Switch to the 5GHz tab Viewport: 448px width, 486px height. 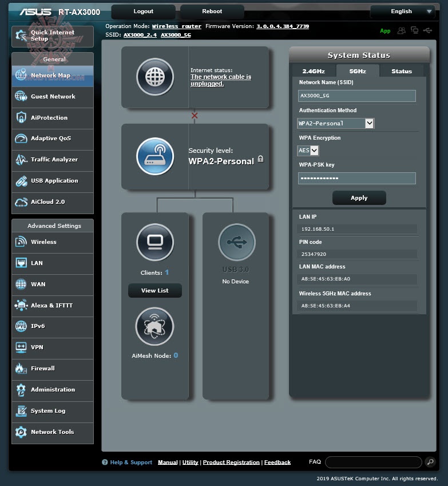pyautogui.click(x=358, y=71)
